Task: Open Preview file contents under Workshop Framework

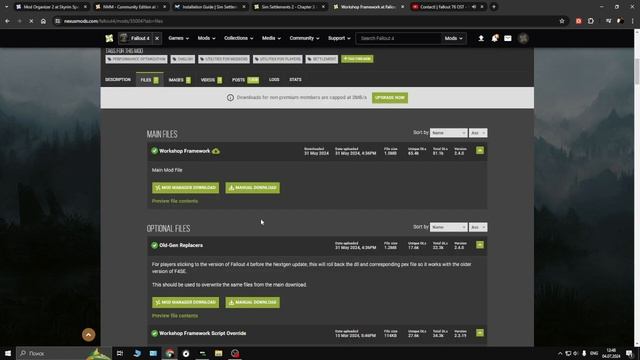Action: (175, 201)
